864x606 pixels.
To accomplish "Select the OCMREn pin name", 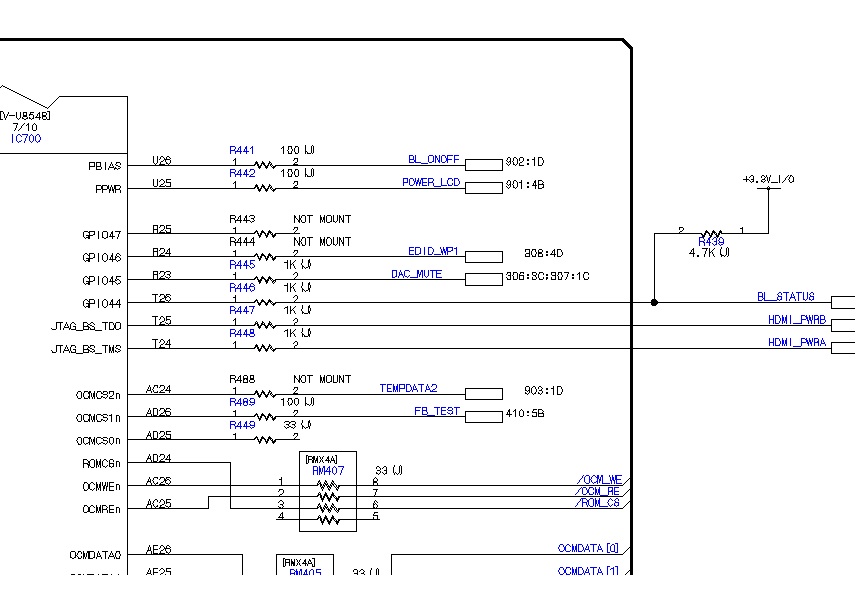I will click(x=101, y=510).
